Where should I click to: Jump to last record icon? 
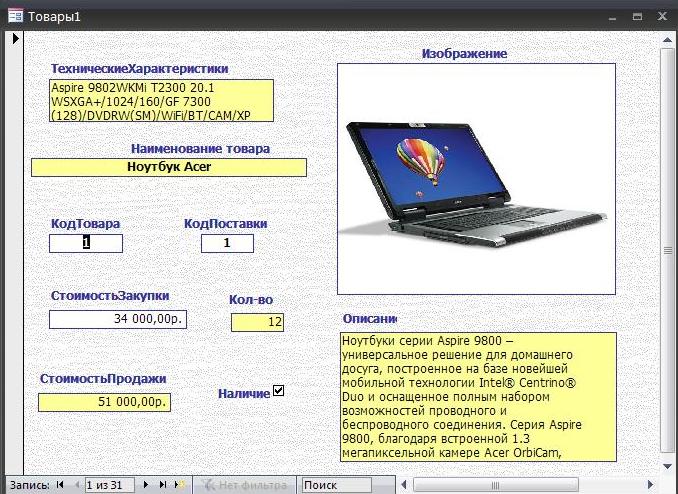[163, 485]
